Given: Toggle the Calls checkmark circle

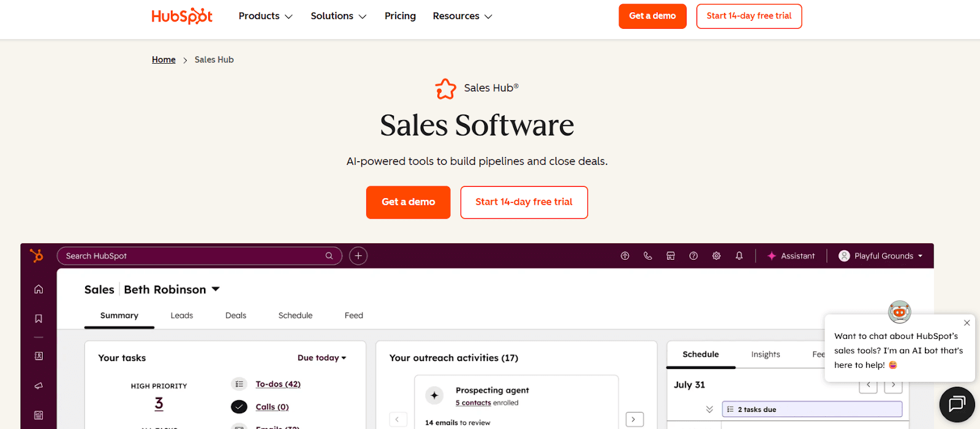Looking at the screenshot, I should pyautogui.click(x=239, y=406).
